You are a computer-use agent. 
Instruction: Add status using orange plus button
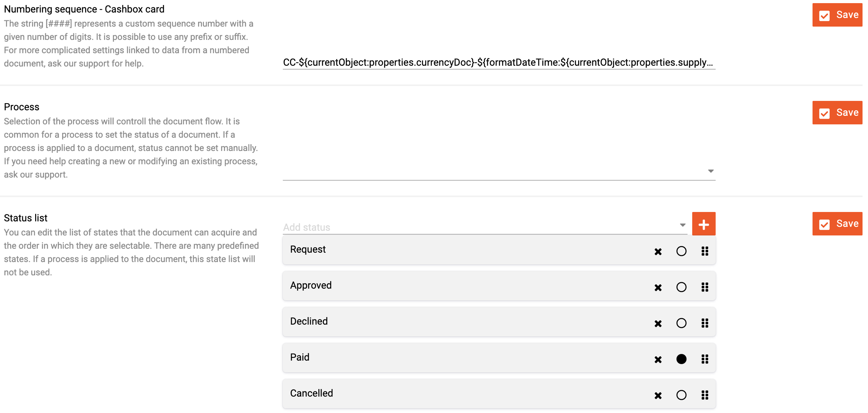point(704,224)
